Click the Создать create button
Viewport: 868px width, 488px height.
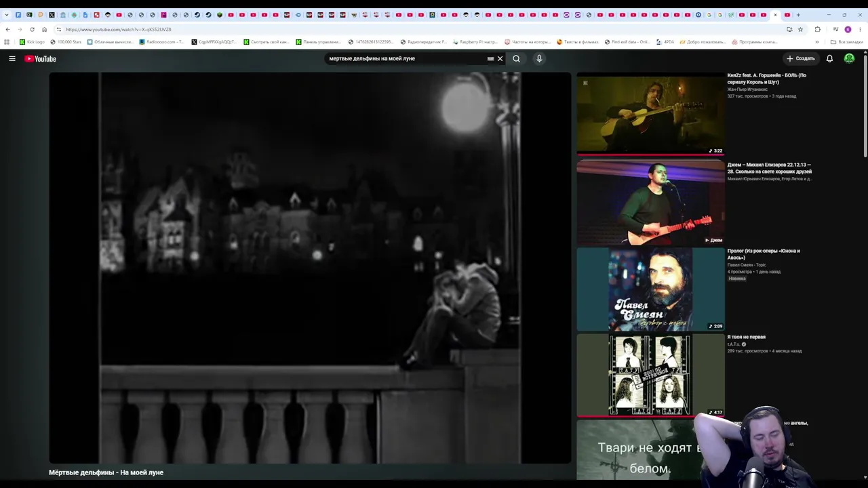[801, 59]
